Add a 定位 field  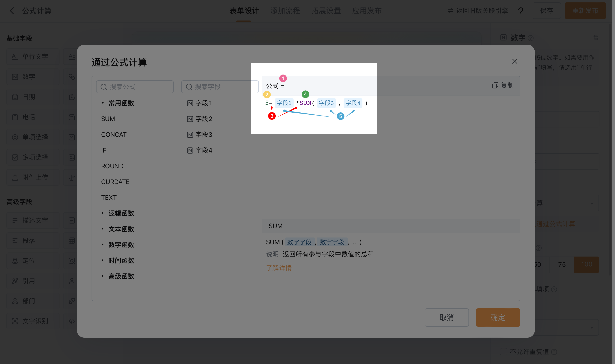point(33,261)
